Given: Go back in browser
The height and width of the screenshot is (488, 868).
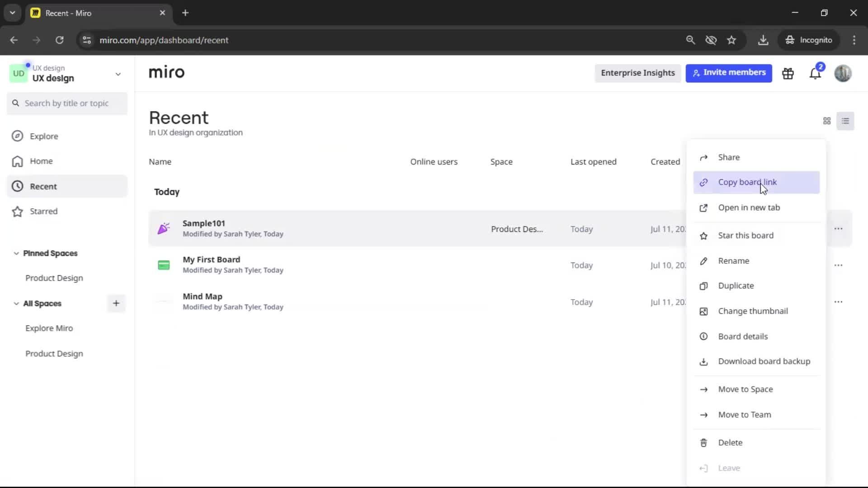Looking at the screenshot, I should tap(14, 40).
